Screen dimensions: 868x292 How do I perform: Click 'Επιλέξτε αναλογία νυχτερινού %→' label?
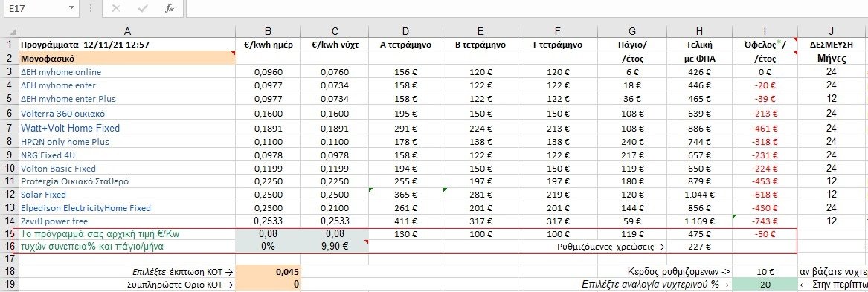pos(656,285)
